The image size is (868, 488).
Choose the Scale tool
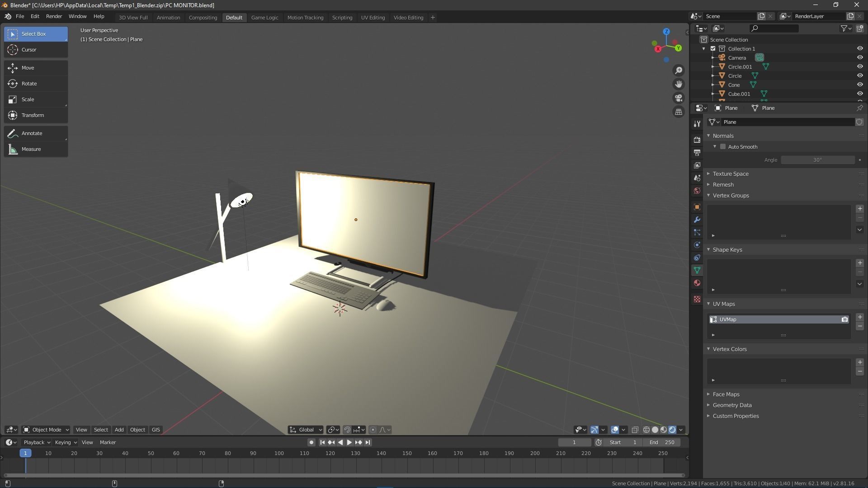click(36, 99)
